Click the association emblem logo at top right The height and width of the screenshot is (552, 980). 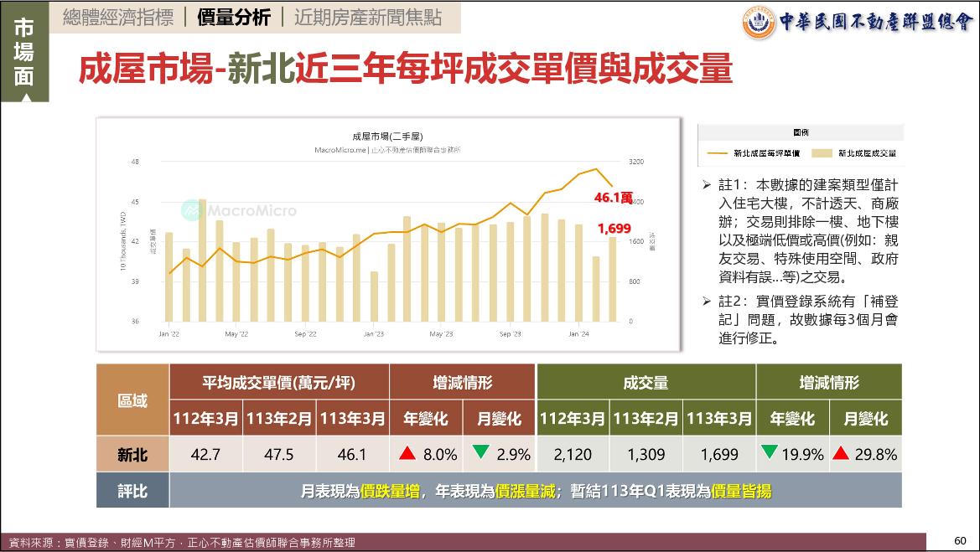pyautogui.click(x=760, y=22)
